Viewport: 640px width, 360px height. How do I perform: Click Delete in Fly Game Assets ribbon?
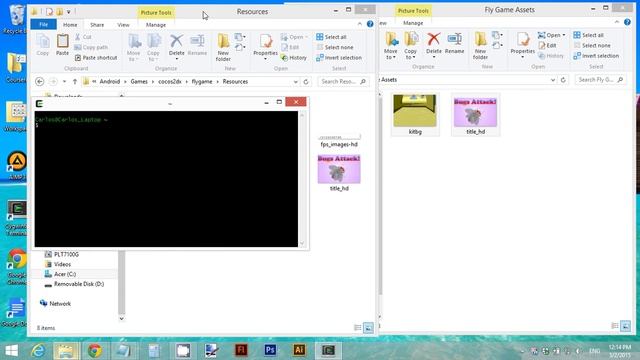433,44
